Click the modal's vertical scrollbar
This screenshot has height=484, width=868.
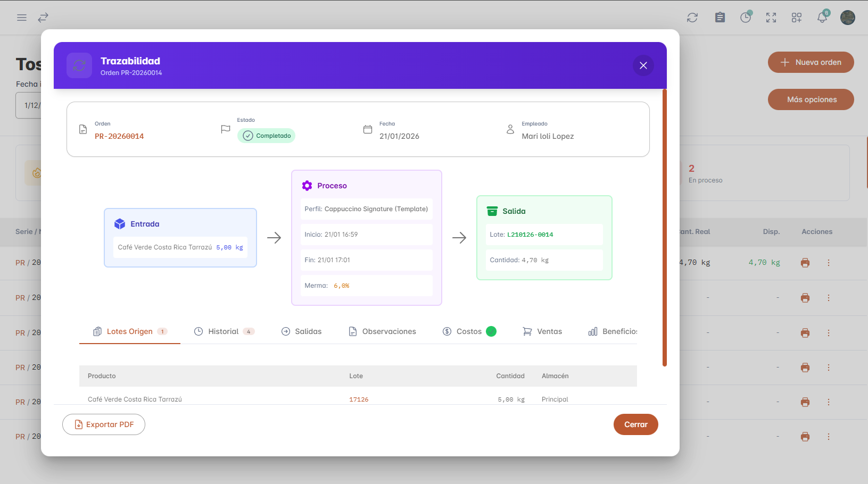coord(664,228)
